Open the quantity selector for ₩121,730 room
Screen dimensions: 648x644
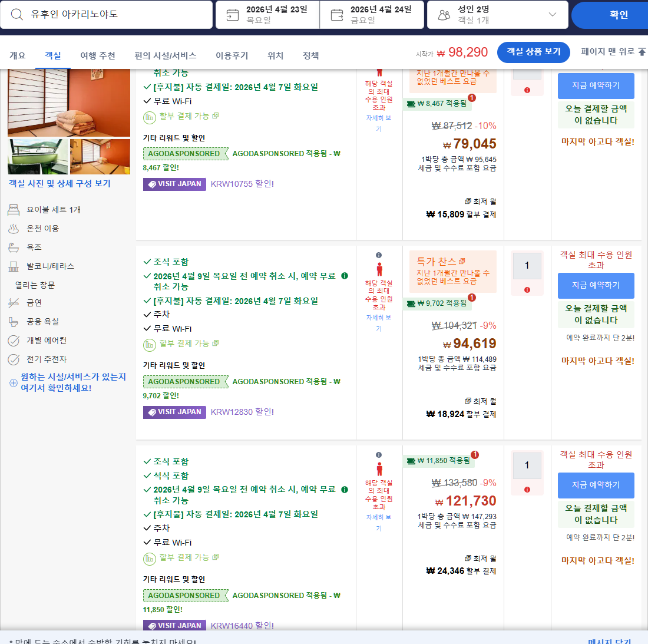(x=527, y=465)
